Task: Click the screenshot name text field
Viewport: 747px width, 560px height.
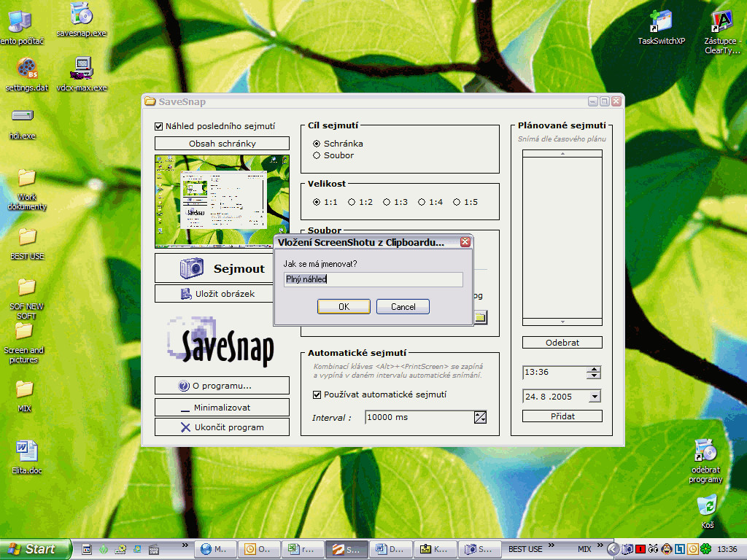Action: point(373,279)
